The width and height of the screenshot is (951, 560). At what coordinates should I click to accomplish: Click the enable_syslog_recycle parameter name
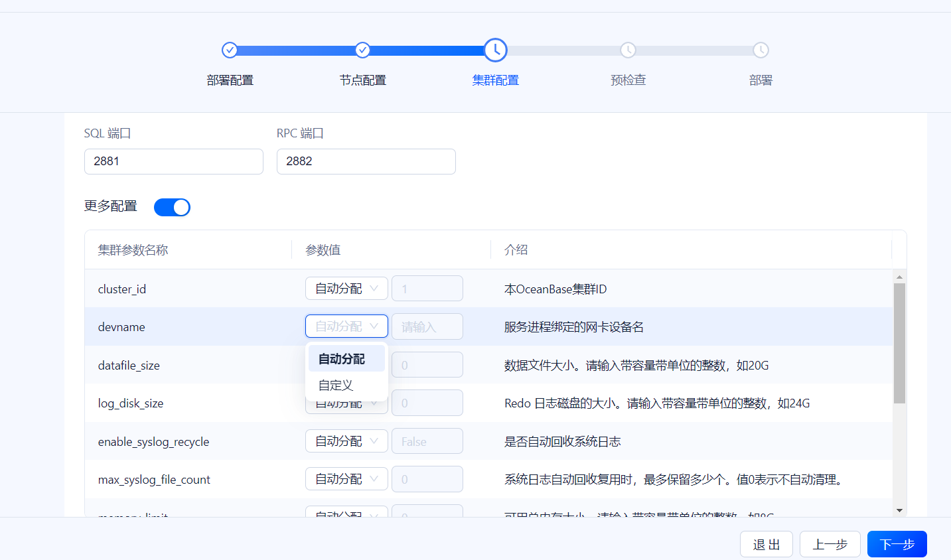point(153,442)
